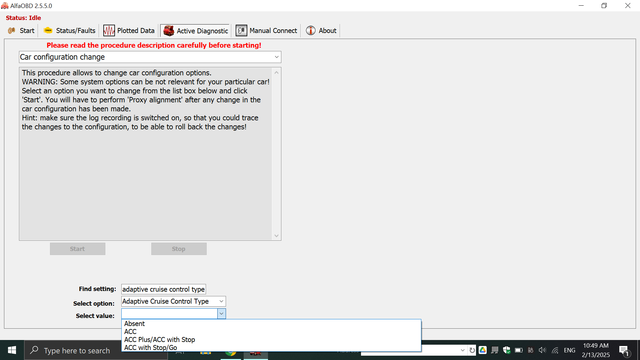Viewport: 640px width, 360px height.
Task: Minimize the AlfaOBD window
Action: point(581,6)
